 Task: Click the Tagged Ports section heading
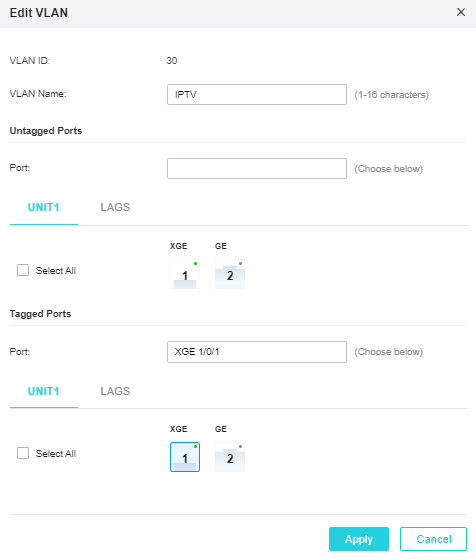click(40, 314)
